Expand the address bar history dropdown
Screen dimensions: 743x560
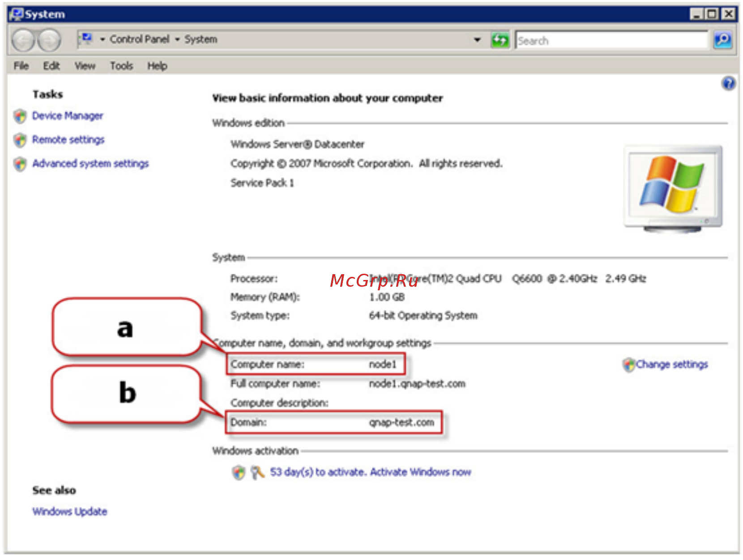point(477,40)
